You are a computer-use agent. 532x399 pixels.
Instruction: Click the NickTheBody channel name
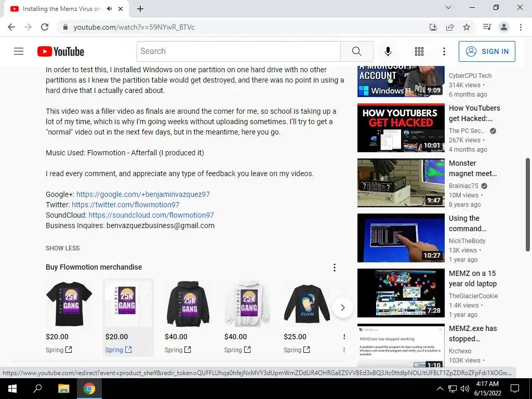pyautogui.click(x=467, y=241)
